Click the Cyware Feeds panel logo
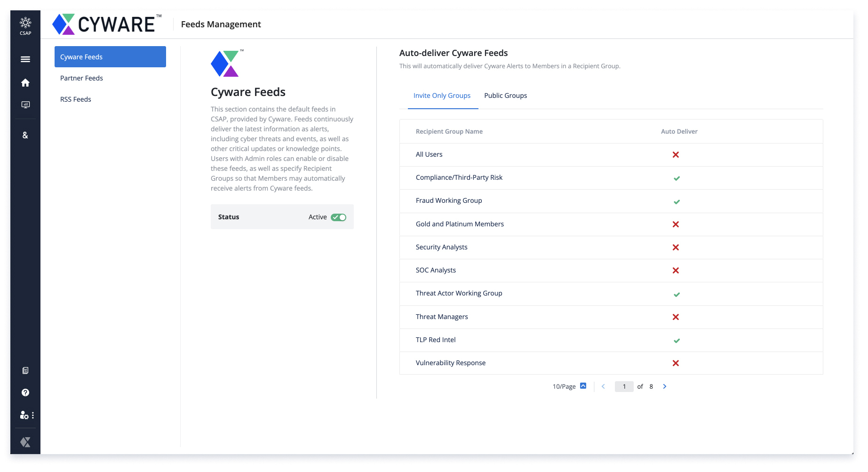This screenshot has height=472, width=868. tap(227, 63)
